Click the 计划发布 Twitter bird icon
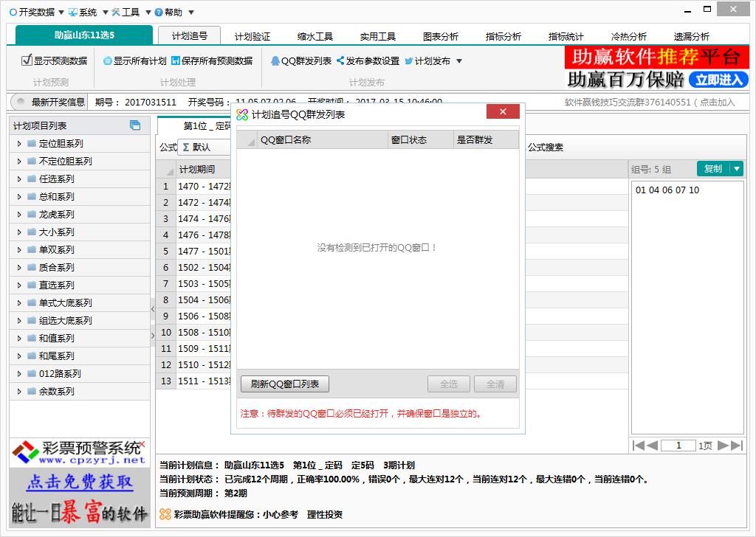 408,61
